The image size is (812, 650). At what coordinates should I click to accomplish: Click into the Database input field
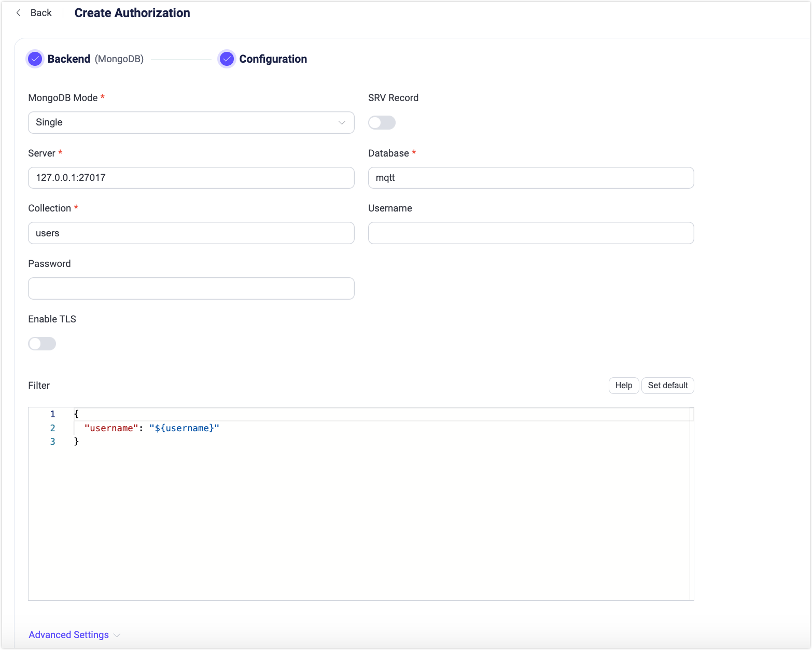tap(530, 178)
